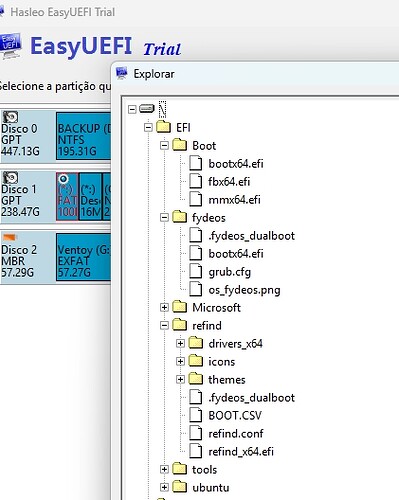Click the fbx64.efi file icon
This screenshot has height=500, width=399.
[196, 181]
